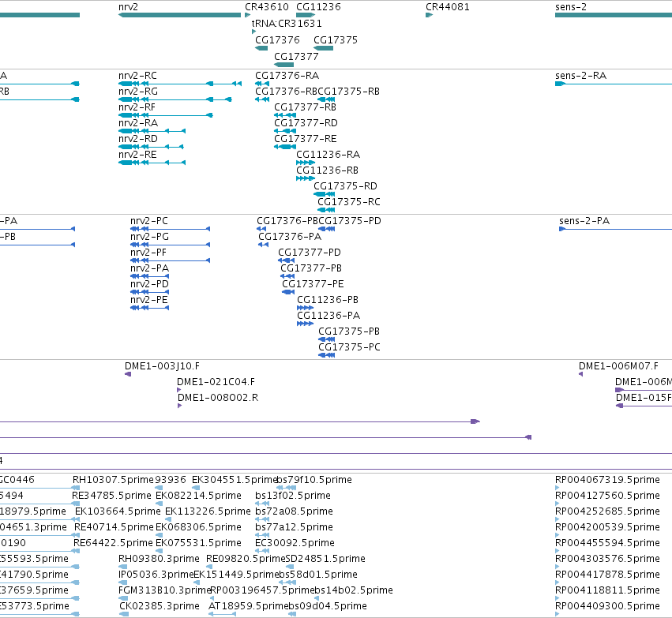The image size is (672, 618).
Task: Click EST CK02385.3prime
Action: tap(160, 606)
